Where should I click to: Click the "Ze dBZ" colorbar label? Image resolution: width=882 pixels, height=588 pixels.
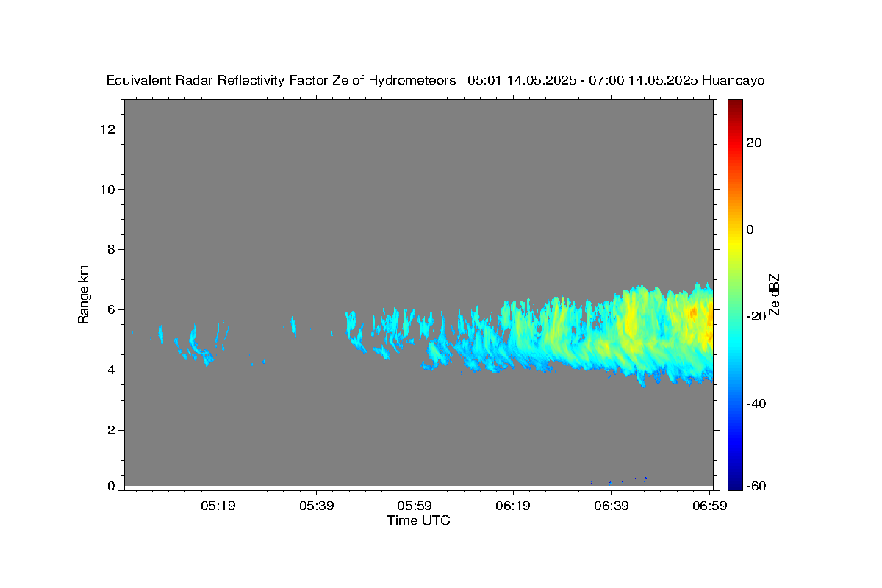tap(773, 294)
